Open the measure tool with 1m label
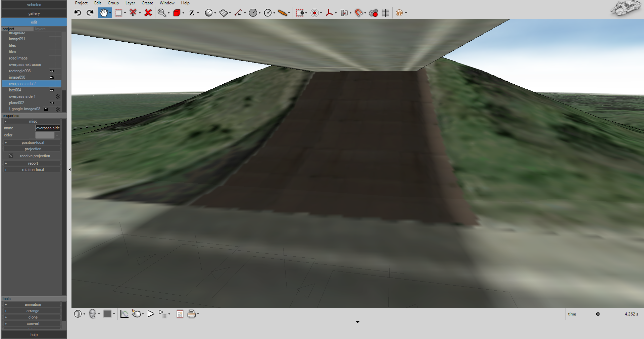This screenshot has width=644, height=339. click(239, 13)
